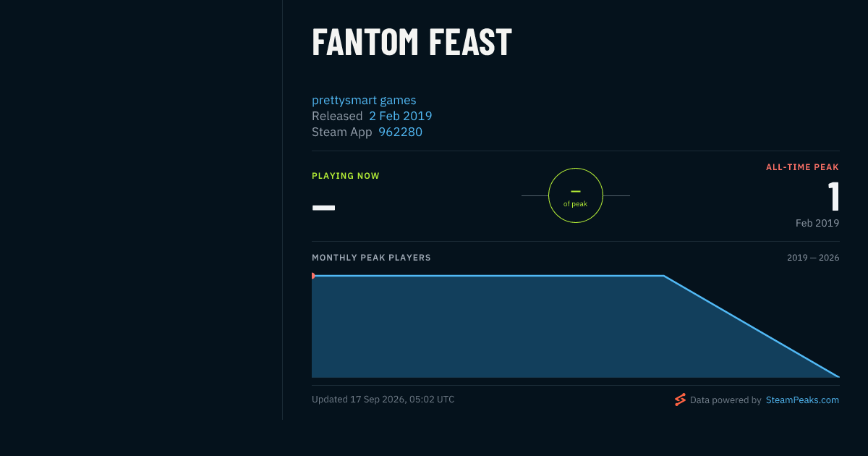Click the playing now dash value
The height and width of the screenshot is (456, 868).
[323, 207]
